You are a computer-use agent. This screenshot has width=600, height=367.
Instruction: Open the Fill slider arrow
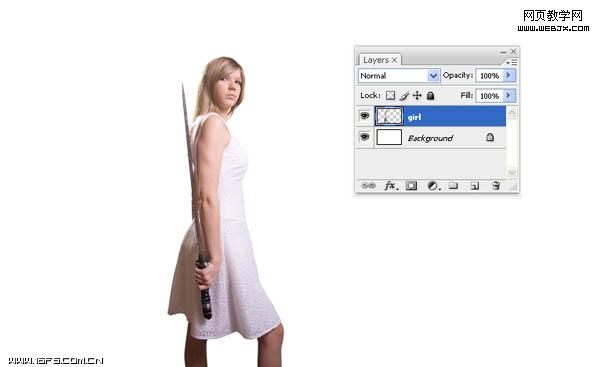509,95
